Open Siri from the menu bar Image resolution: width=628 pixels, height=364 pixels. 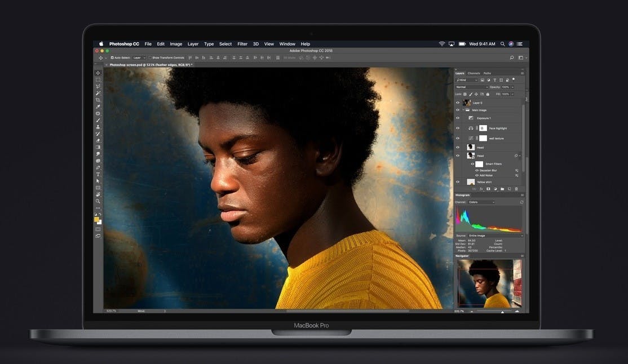[511, 44]
